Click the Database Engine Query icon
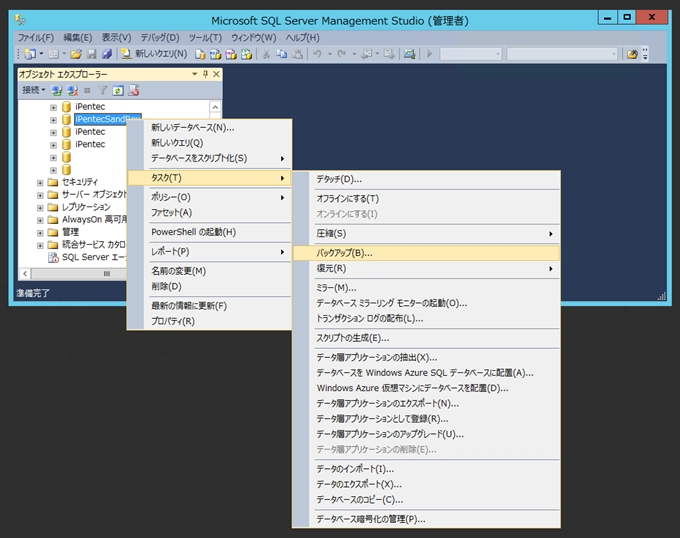This screenshot has width=680, height=538. (x=200, y=54)
